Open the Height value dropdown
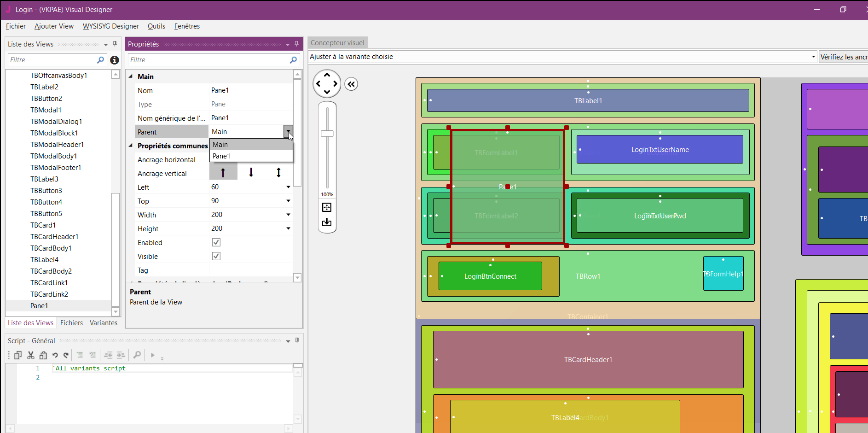 (288, 228)
